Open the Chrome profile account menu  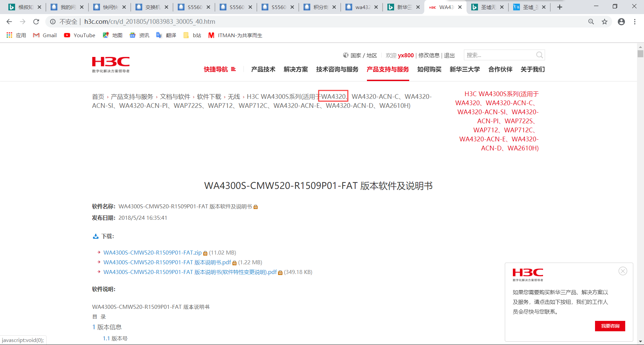pos(621,22)
